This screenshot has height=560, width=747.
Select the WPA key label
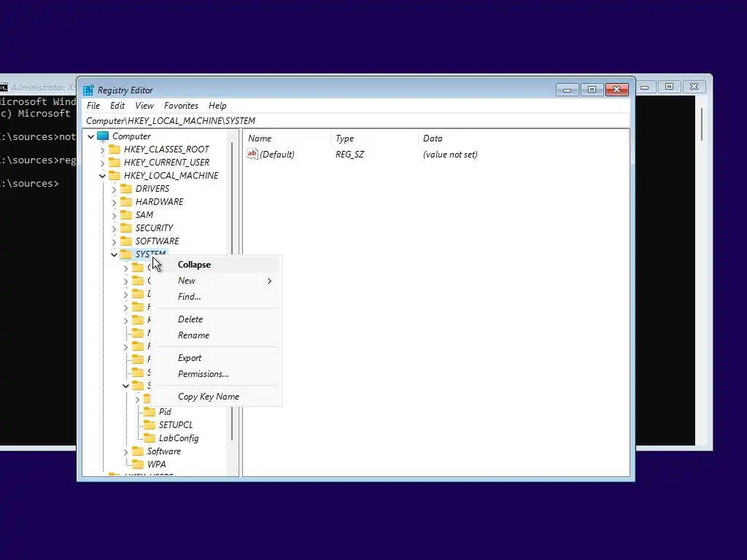point(156,464)
